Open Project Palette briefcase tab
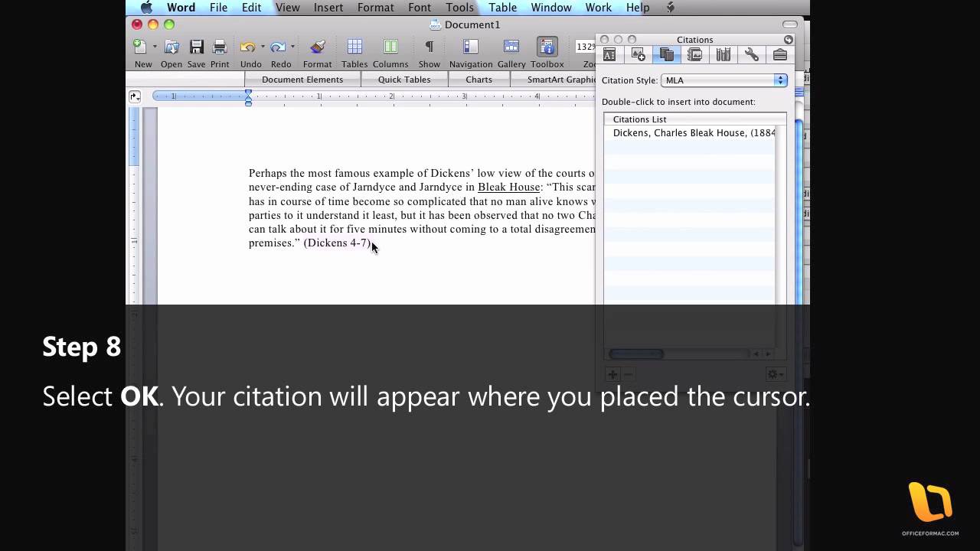This screenshot has height=551, width=980. 779,54
